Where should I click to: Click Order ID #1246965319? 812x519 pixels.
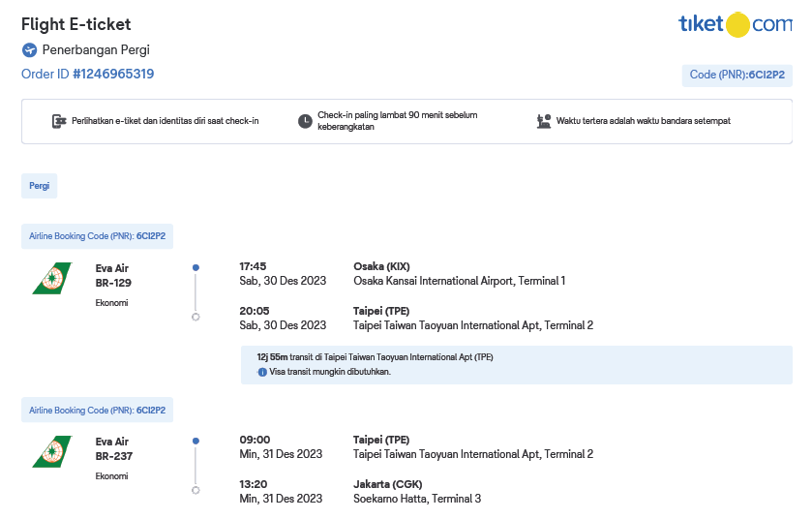point(87,74)
